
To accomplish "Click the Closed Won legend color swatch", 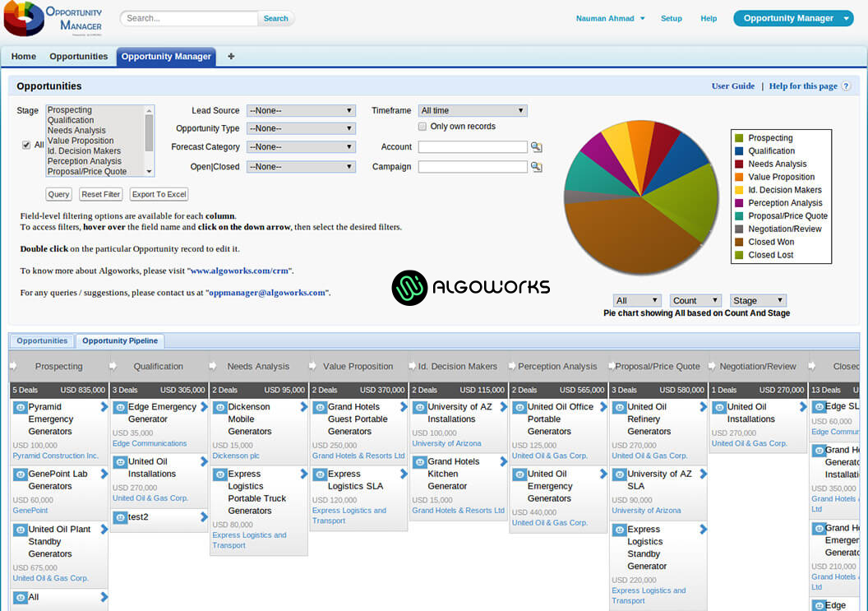I will coord(739,243).
